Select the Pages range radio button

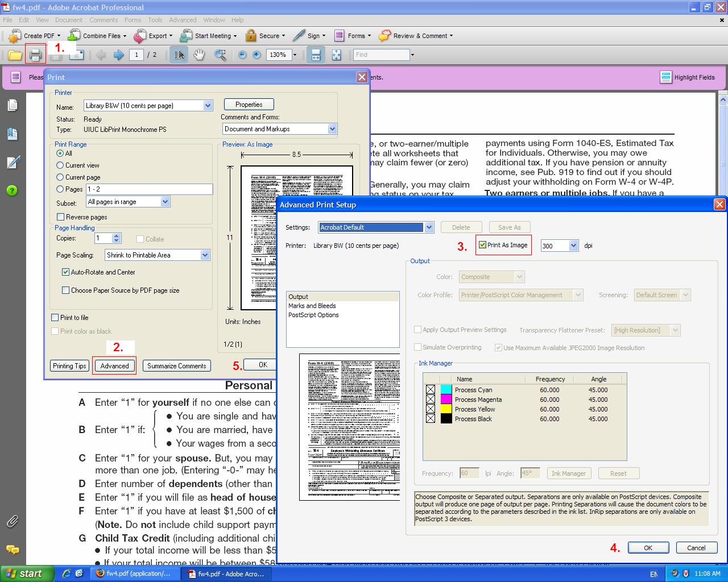(x=60, y=189)
